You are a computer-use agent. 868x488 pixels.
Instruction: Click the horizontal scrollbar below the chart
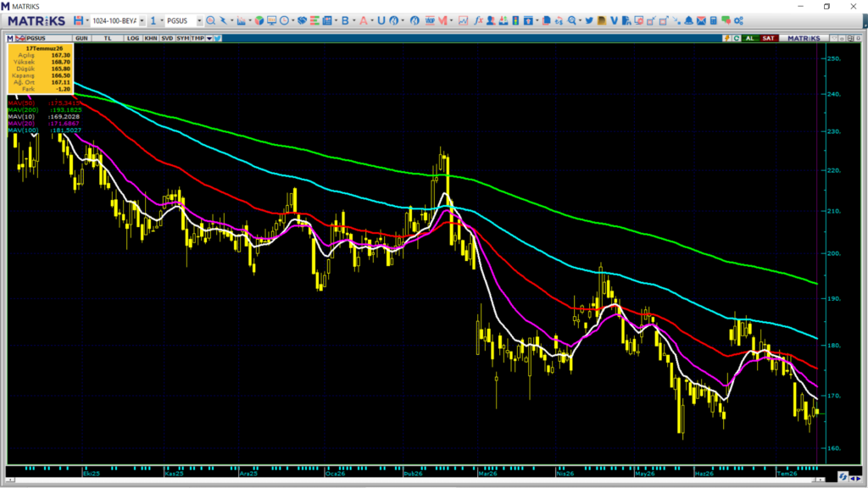pyautogui.click(x=415, y=480)
